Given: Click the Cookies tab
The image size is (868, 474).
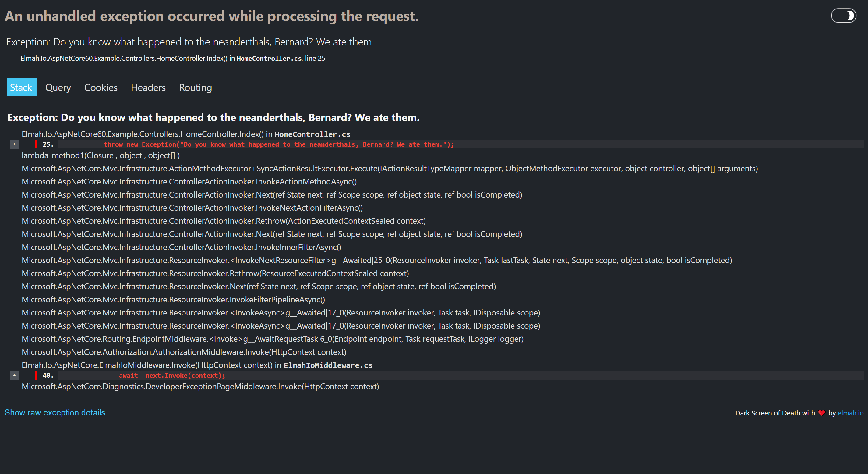Looking at the screenshot, I should 101,87.
